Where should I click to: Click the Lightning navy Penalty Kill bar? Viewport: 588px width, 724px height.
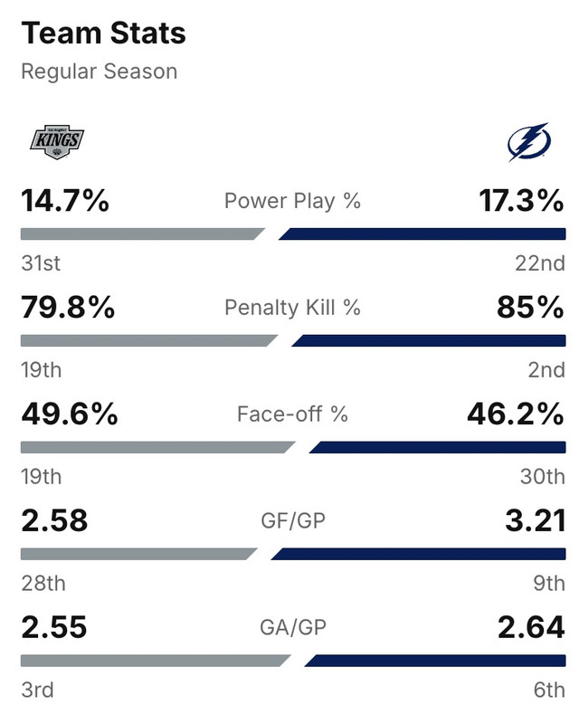click(x=428, y=341)
